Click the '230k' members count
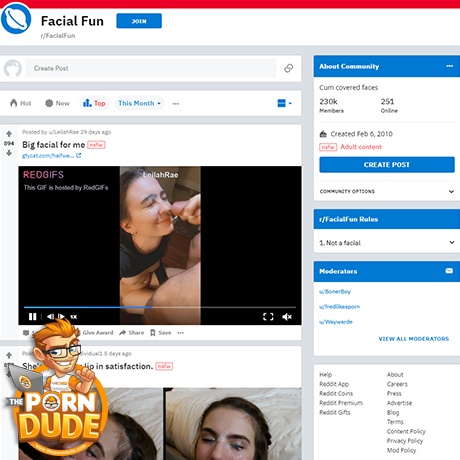 point(328,101)
